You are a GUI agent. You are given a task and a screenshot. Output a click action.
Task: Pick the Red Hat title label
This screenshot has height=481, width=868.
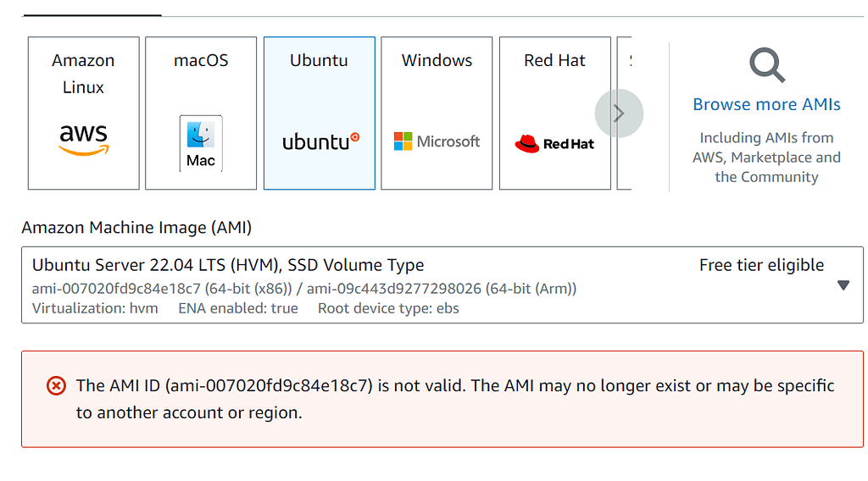coord(554,60)
